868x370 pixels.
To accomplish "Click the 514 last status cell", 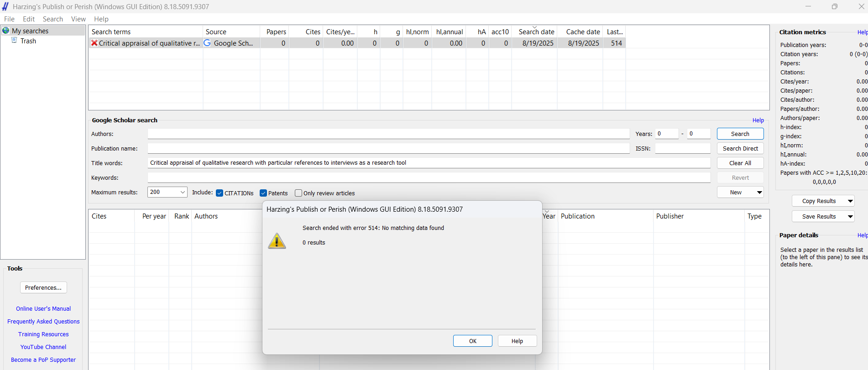I will click(x=614, y=43).
